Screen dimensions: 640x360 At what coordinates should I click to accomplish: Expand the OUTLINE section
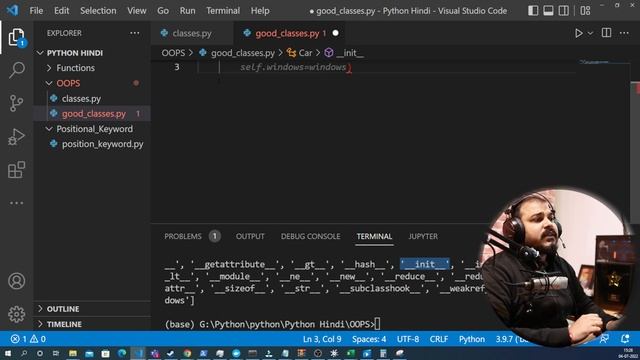coord(63,309)
